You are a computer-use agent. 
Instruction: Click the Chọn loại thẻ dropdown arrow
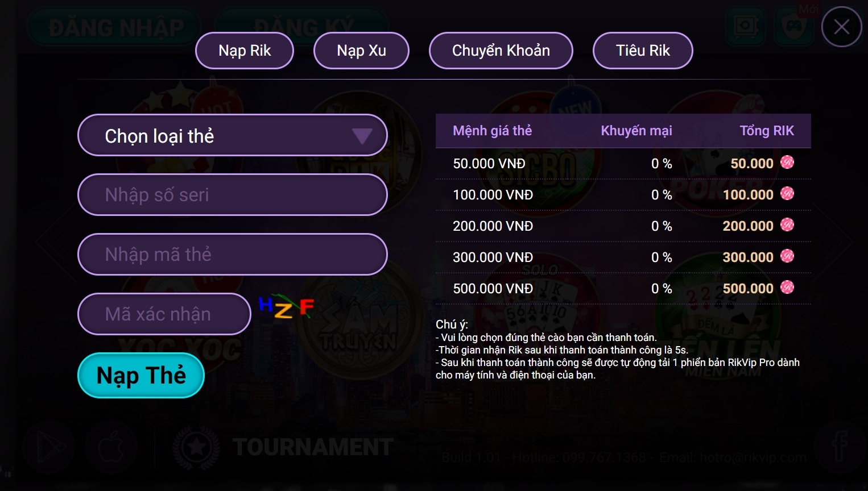tap(362, 136)
